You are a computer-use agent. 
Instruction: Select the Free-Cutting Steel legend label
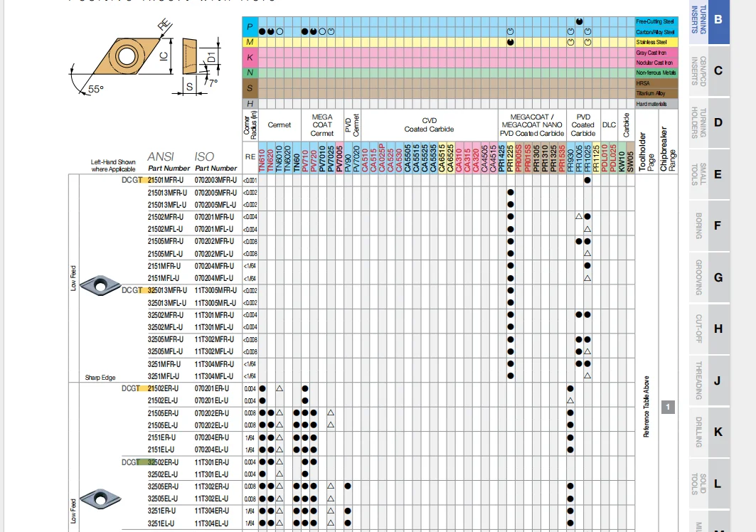point(655,22)
